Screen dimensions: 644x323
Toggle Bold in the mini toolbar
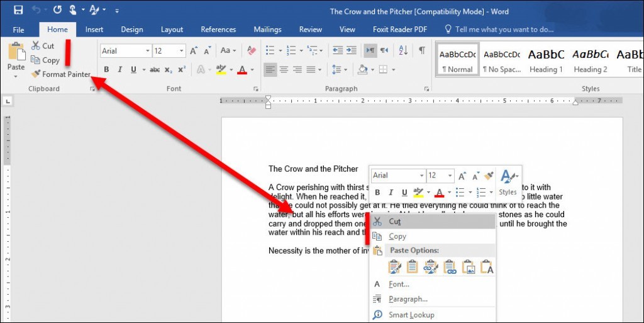coord(377,192)
